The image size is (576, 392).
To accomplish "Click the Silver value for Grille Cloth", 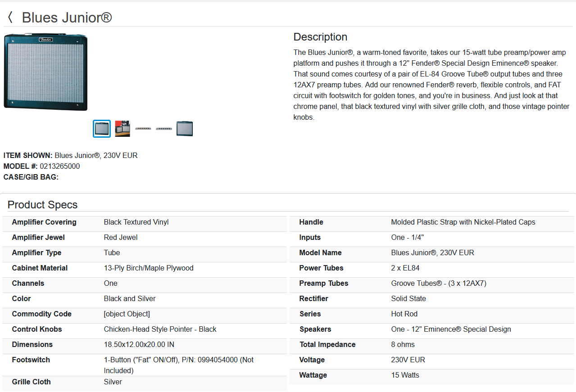I will [x=113, y=382].
